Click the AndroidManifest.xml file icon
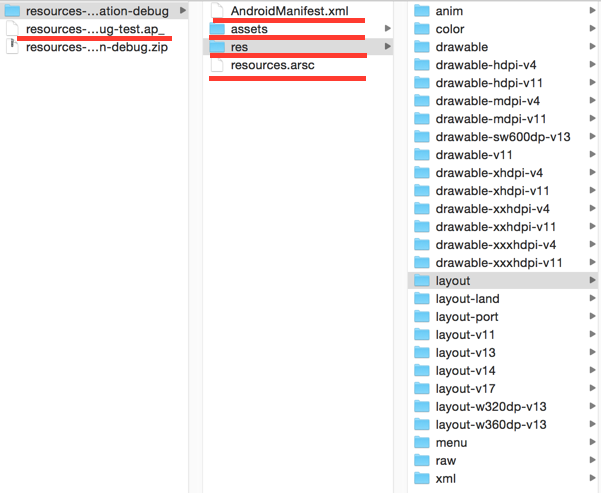Screen dimensions: 601x493 coord(217,11)
